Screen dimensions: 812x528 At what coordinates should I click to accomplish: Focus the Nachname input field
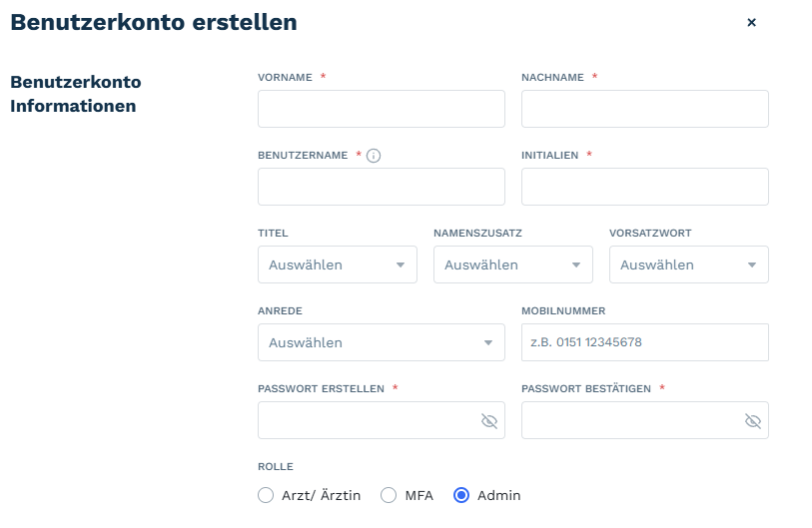(645, 109)
